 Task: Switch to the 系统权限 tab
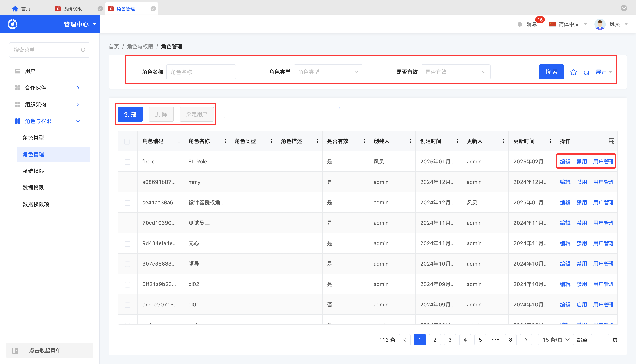coord(72,9)
